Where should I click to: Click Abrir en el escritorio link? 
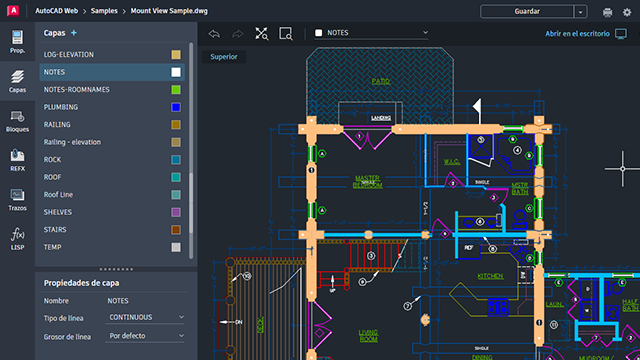point(577,33)
